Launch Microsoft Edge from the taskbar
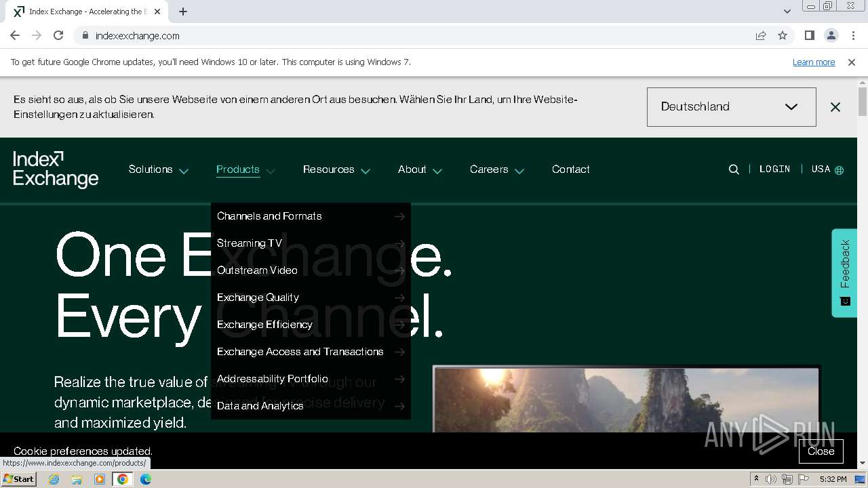868x488 pixels. (146, 479)
